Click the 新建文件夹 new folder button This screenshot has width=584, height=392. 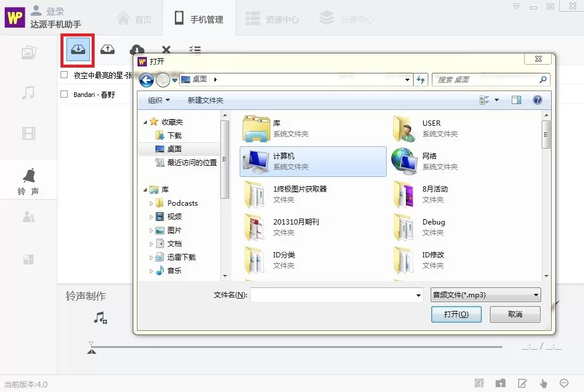(205, 100)
